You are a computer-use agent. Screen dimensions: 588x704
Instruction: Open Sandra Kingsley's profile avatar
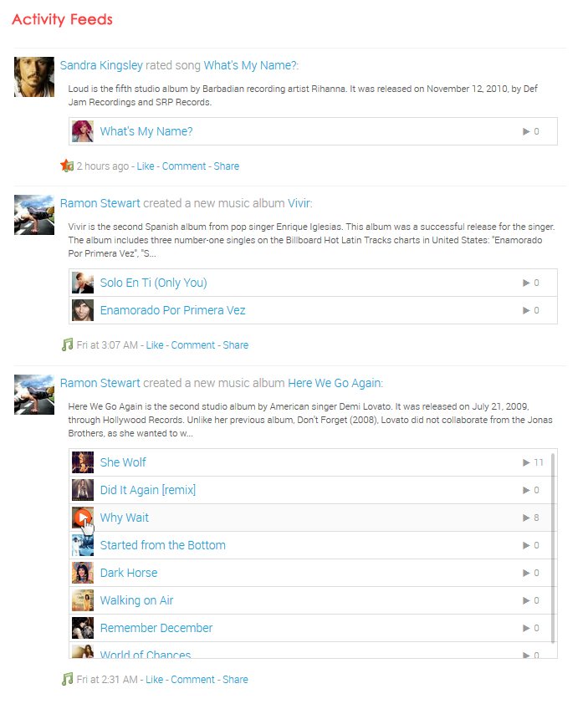pos(34,77)
